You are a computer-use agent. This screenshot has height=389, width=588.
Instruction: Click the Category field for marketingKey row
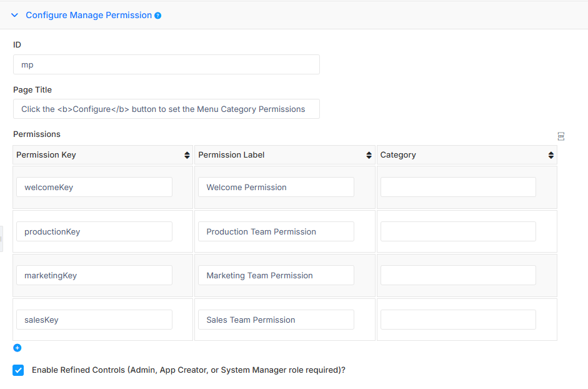(x=458, y=275)
